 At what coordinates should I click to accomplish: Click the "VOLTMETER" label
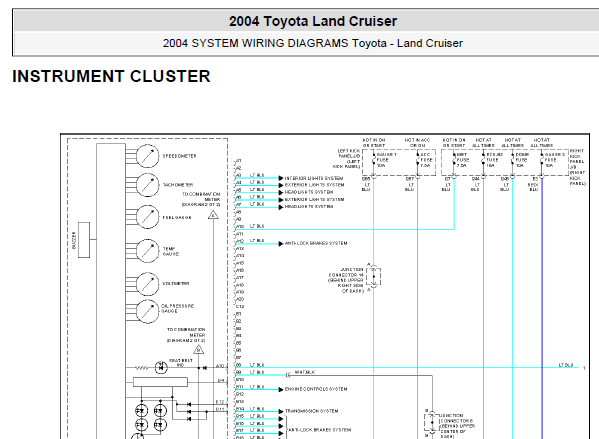click(x=176, y=283)
